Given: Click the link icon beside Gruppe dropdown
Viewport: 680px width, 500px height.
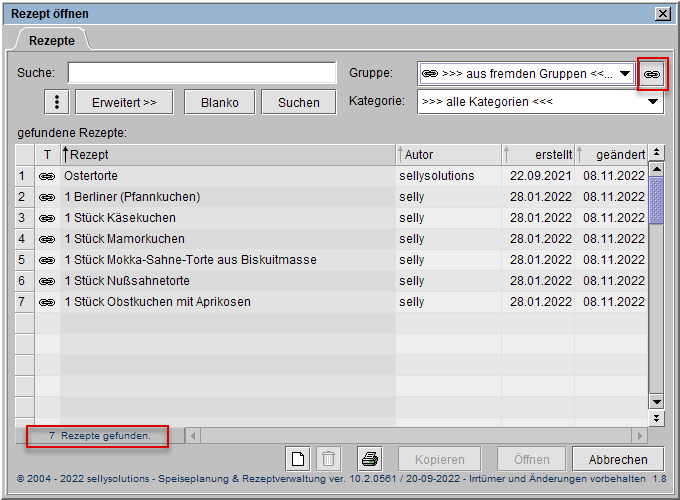Looking at the screenshot, I should (x=652, y=74).
